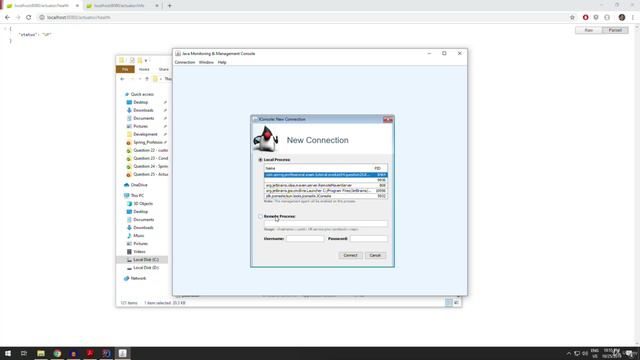Screen dimensions: 640x360
Task: Click the browser back arrow
Action: tap(7, 18)
